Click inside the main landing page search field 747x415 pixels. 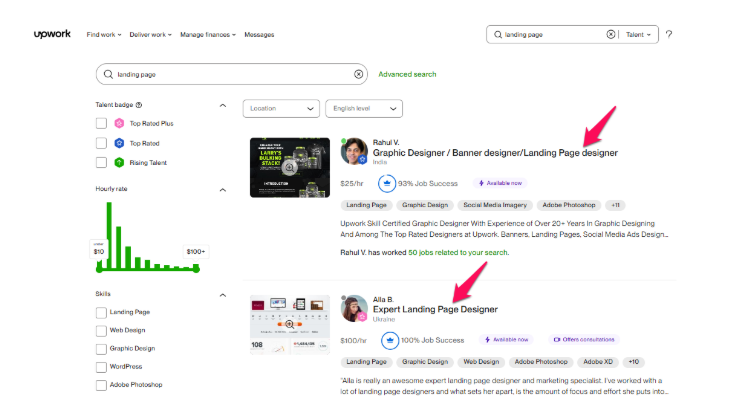pyautogui.click(x=232, y=74)
